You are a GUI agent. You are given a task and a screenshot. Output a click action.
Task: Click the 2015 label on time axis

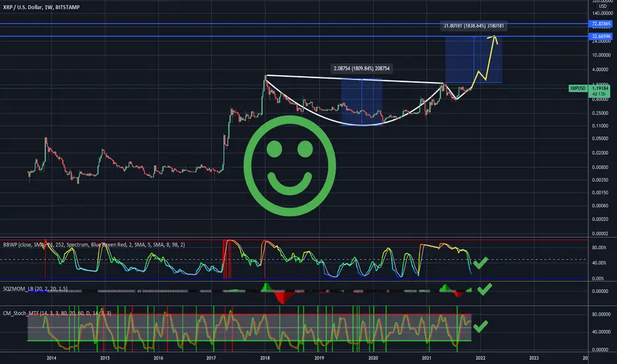pos(105,358)
